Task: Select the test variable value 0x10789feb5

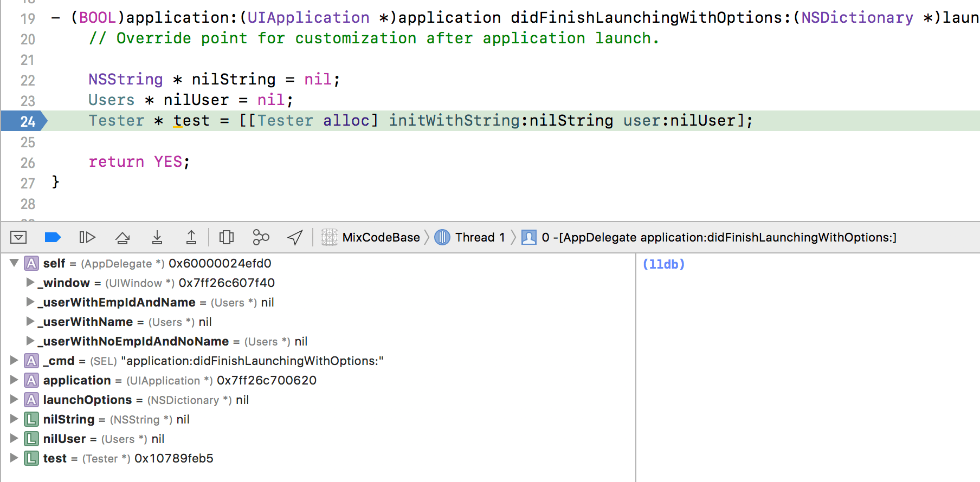Action: click(174, 458)
